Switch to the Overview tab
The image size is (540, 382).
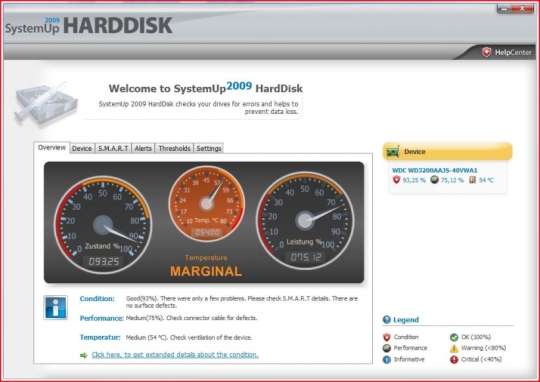[x=52, y=147]
